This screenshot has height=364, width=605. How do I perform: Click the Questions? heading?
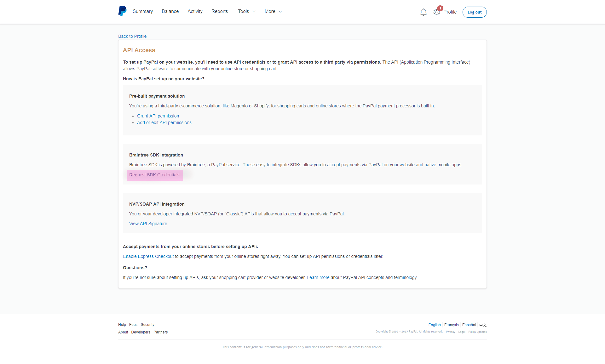tap(135, 268)
